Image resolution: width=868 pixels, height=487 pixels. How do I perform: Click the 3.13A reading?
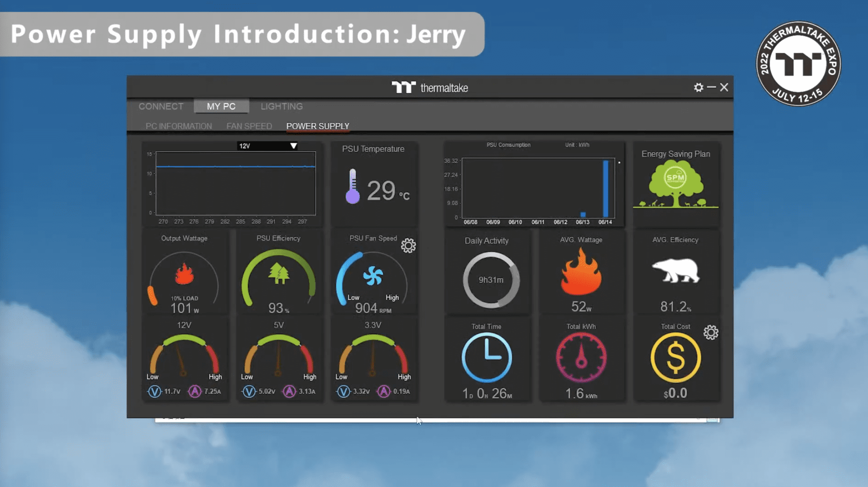tap(307, 391)
